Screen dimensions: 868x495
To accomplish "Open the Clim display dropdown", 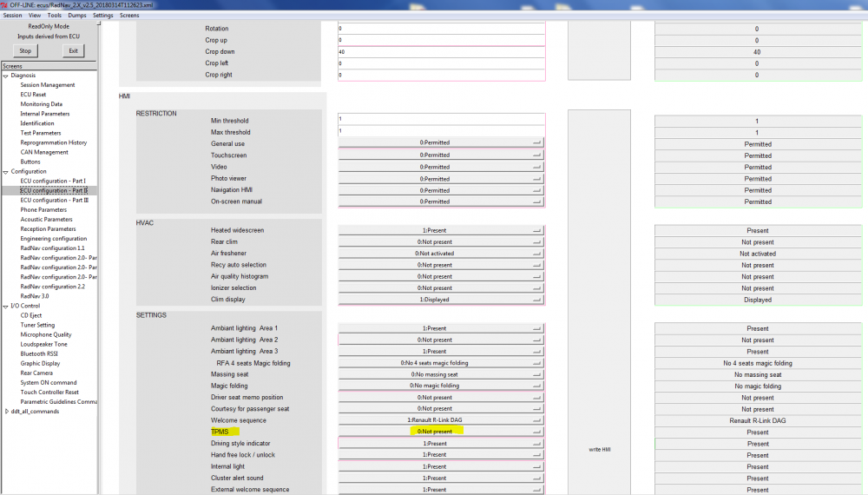I will pyautogui.click(x=441, y=300).
